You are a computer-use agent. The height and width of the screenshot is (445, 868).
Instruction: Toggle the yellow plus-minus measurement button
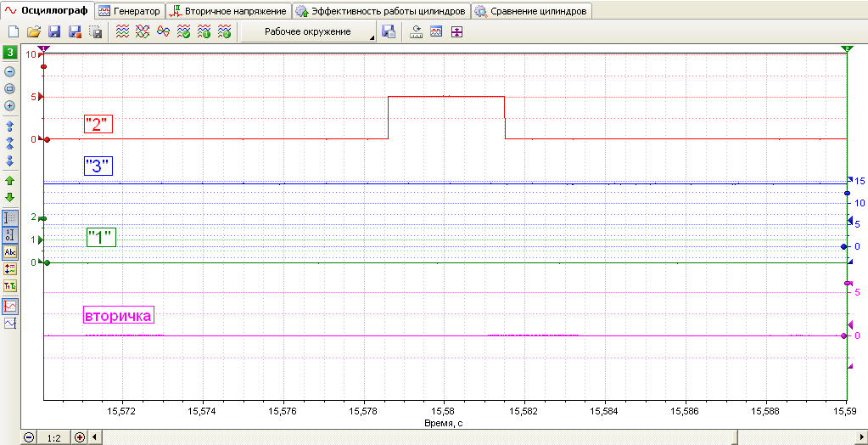[10, 268]
